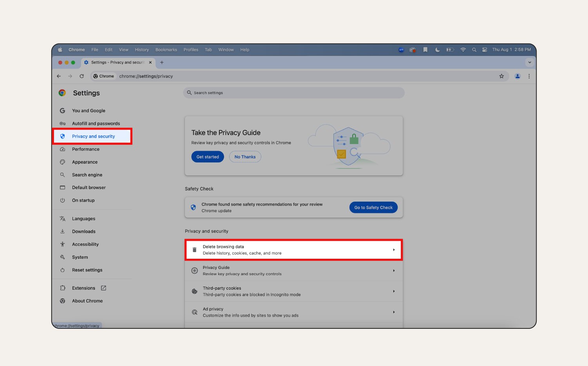Click the Chrome site info chip

104,76
